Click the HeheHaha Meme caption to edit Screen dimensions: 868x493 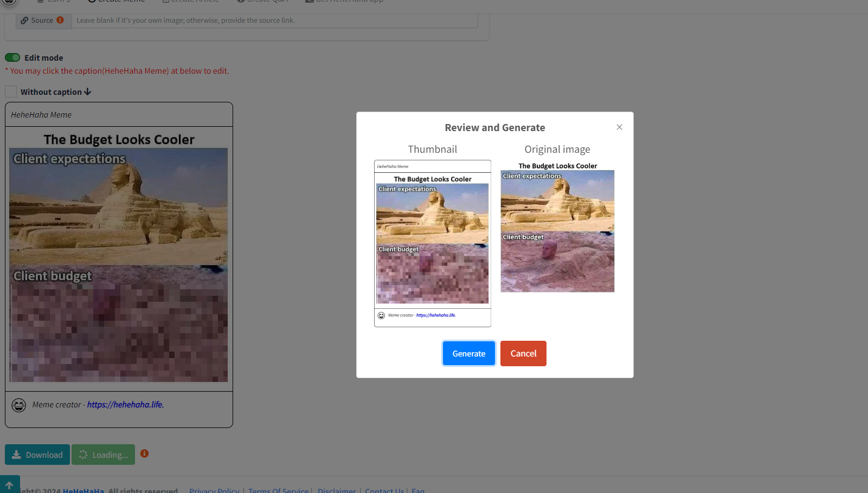[41, 115]
